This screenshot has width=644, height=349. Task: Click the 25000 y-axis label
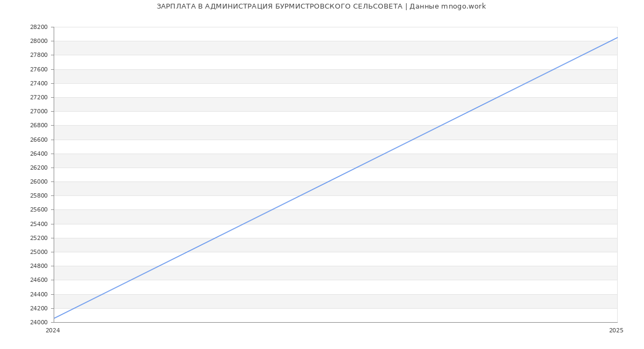click(x=39, y=252)
